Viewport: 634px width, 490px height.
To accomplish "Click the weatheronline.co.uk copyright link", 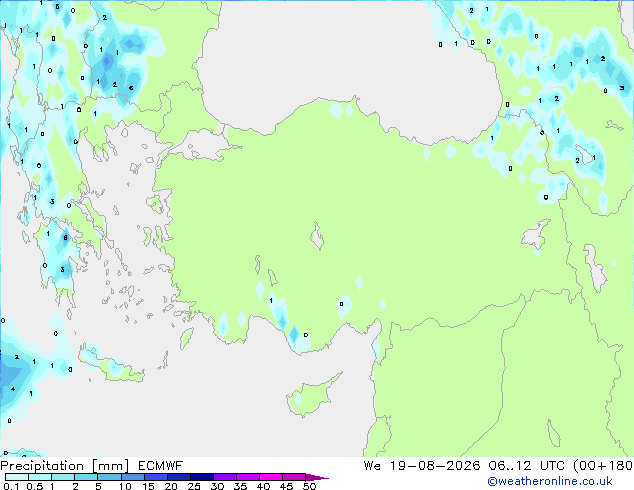I will (x=549, y=481).
